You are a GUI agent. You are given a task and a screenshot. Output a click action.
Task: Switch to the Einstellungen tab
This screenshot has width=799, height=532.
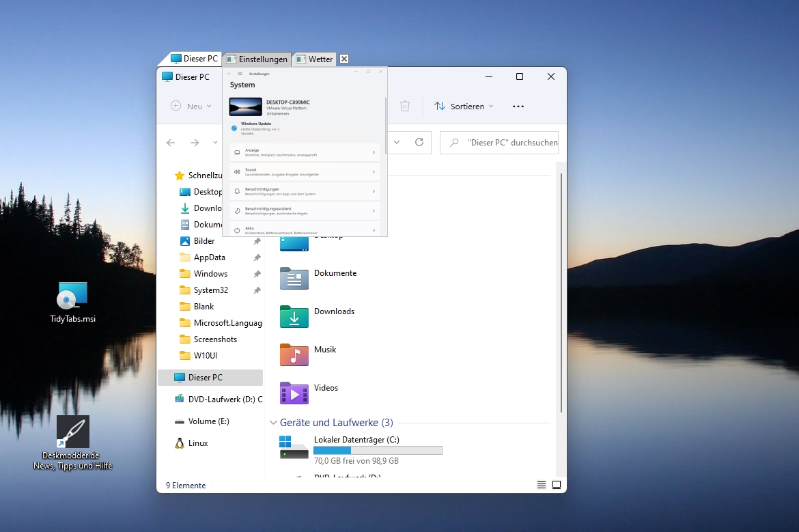pos(257,59)
